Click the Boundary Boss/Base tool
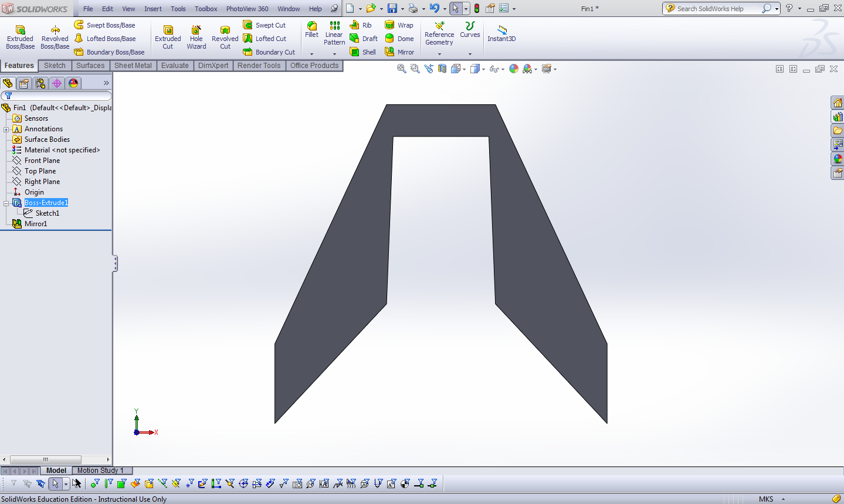The image size is (844, 504). pos(109,52)
